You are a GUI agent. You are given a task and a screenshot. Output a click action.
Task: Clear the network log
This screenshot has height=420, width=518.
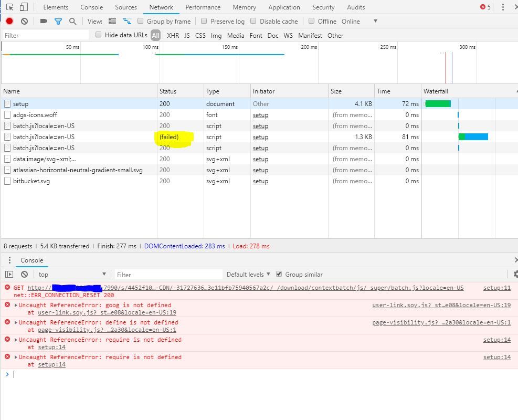pos(24,21)
